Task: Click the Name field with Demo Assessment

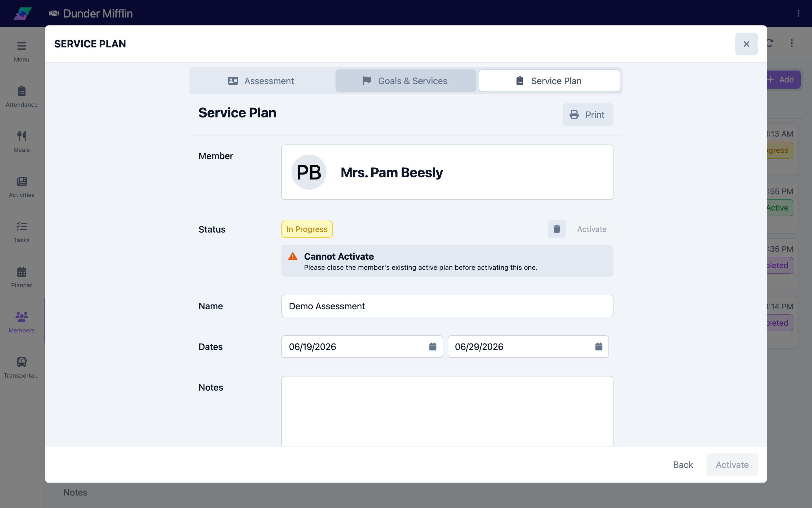Action: pos(447,306)
